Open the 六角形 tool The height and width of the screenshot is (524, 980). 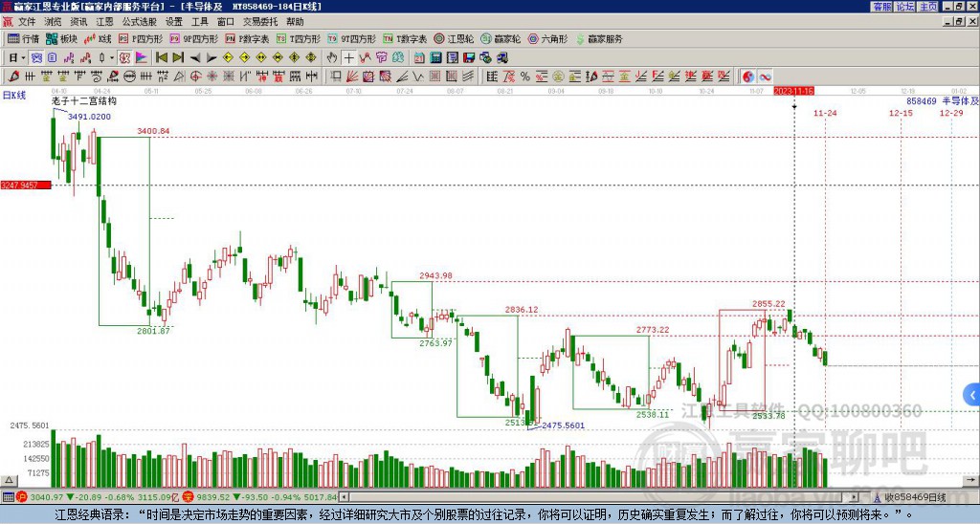coord(547,38)
